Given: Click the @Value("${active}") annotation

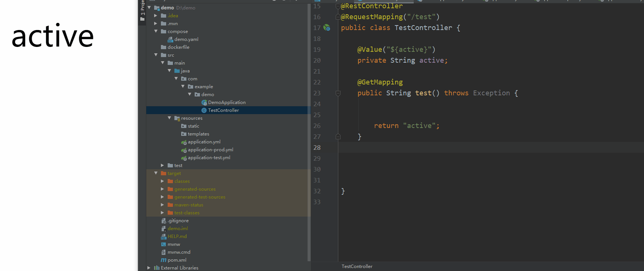Looking at the screenshot, I should 396,50.
